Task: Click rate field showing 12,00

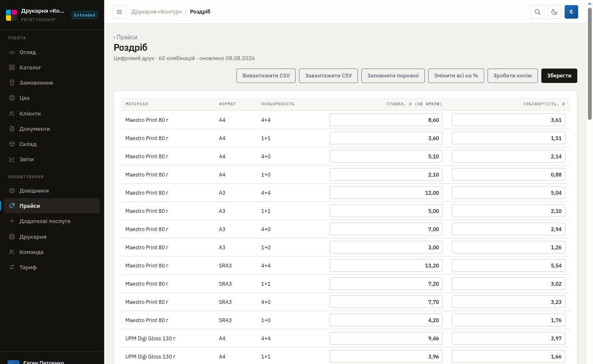Action: [x=386, y=193]
